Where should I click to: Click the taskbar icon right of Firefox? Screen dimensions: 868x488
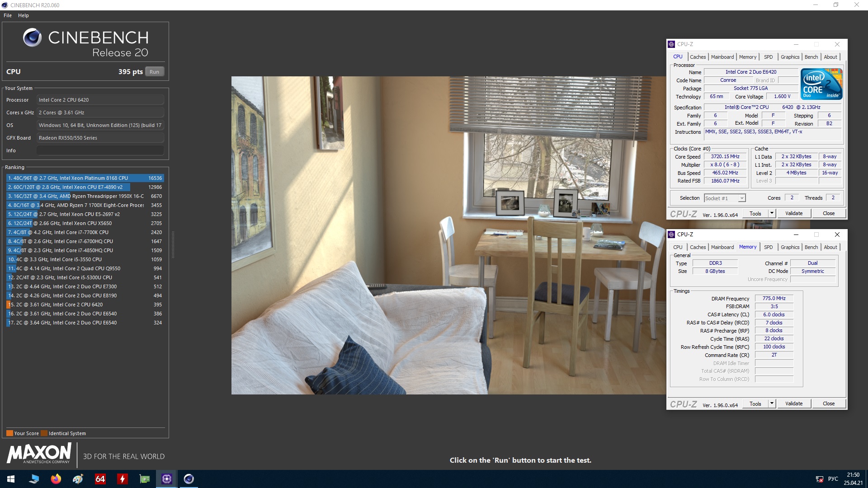(x=78, y=479)
